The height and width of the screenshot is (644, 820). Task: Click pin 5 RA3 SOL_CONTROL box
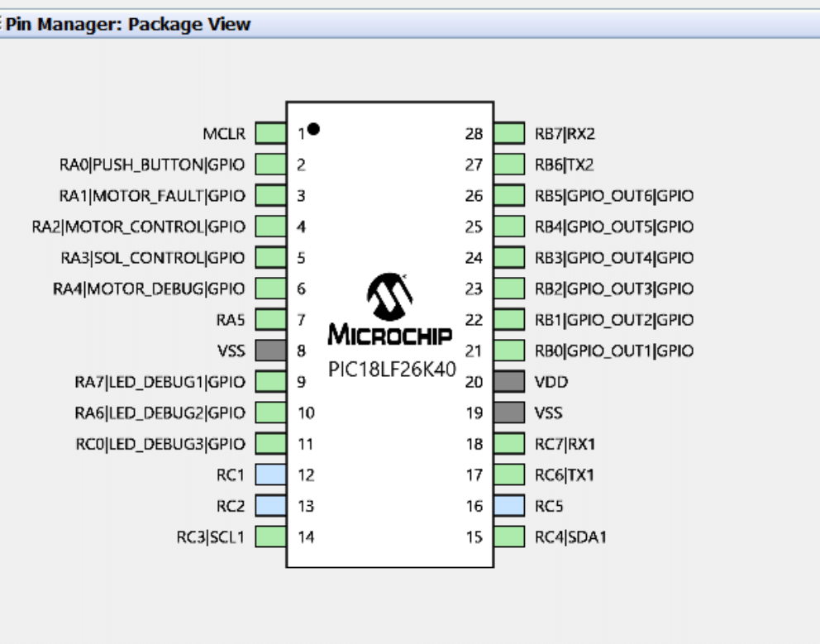coord(271,257)
